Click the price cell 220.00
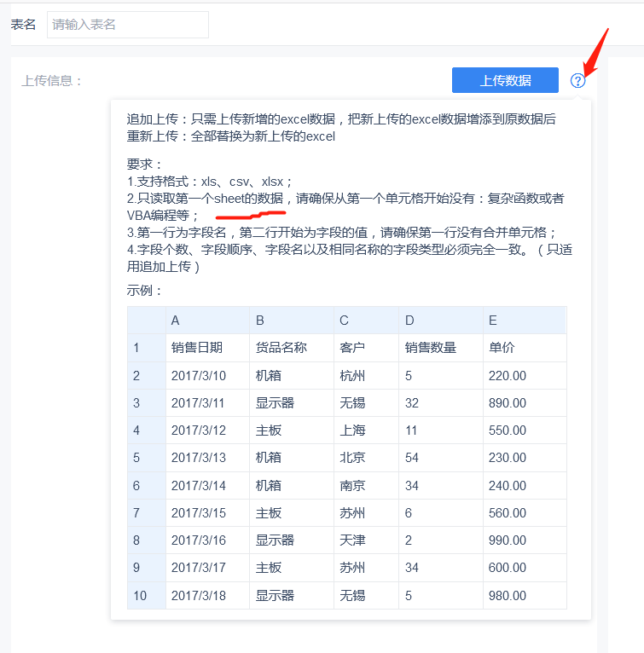Viewport: 644px width, 653px height. [x=525, y=376]
